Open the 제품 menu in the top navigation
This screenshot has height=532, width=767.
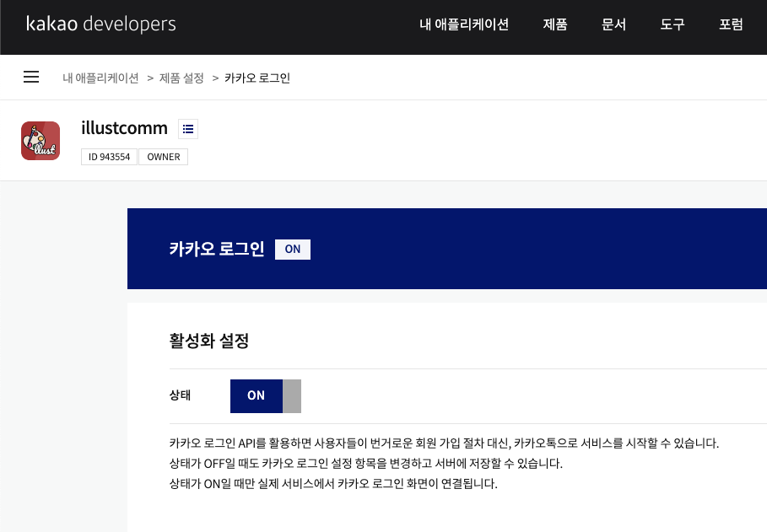555,24
